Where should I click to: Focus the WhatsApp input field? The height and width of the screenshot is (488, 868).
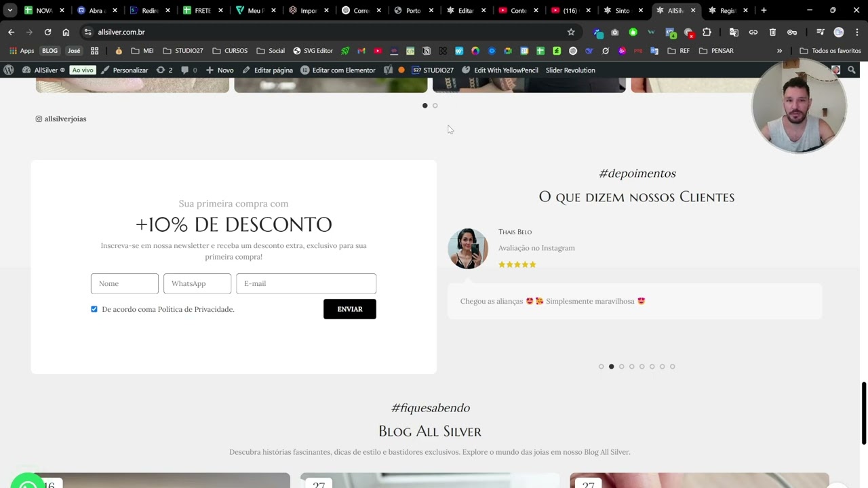tap(197, 283)
